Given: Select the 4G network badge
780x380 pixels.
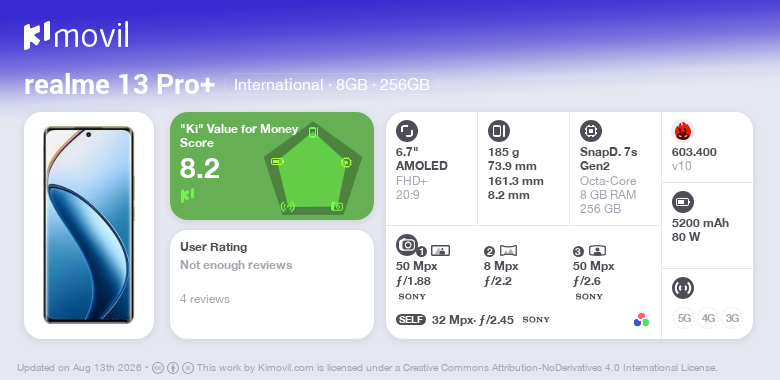Looking at the screenshot, I should (708, 318).
